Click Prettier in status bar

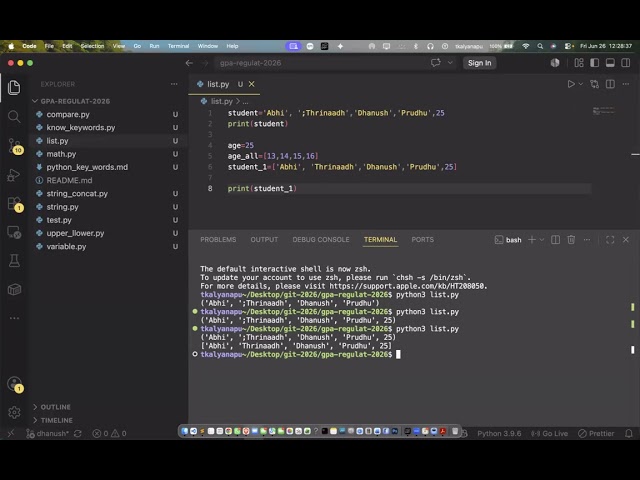(x=596, y=433)
